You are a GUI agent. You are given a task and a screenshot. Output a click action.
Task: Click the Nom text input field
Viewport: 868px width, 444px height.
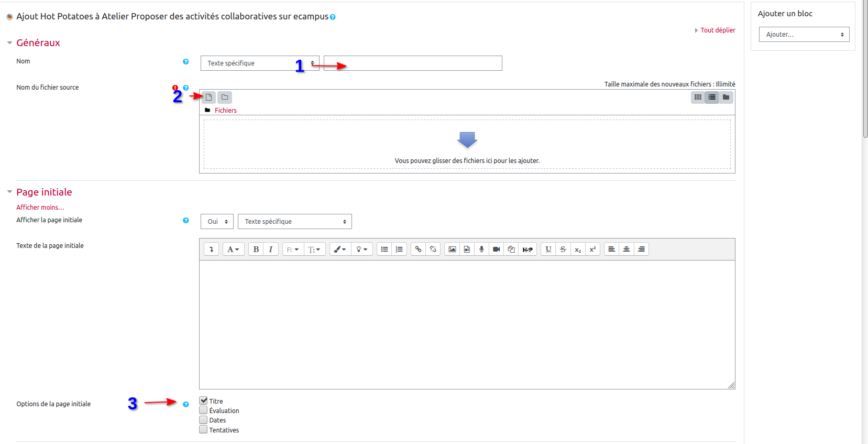pos(413,63)
